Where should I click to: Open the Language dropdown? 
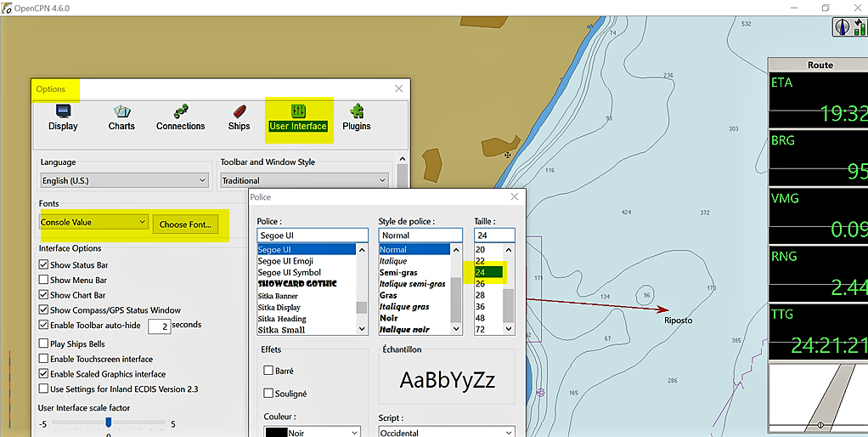tap(125, 180)
